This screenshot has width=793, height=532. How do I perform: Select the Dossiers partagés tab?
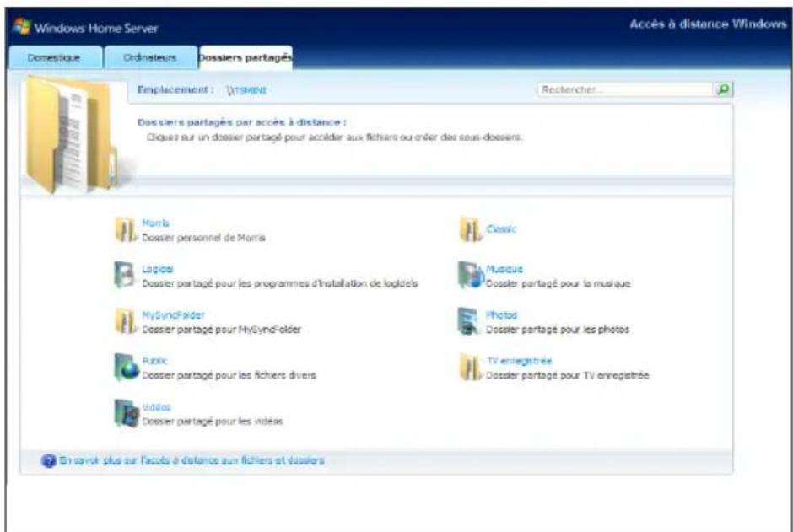[x=245, y=57]
